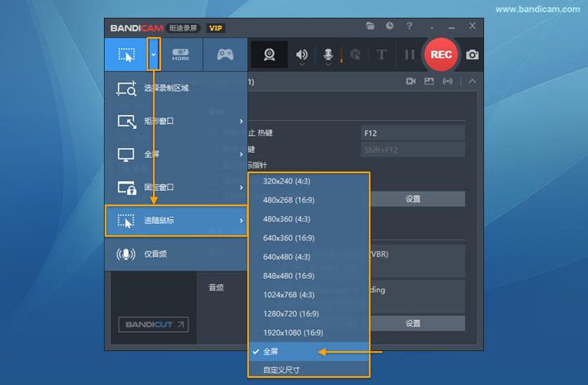Choose 848x480 (16:9) size
The height and width of the screenshot is (385, 588).
pos(309,276)
